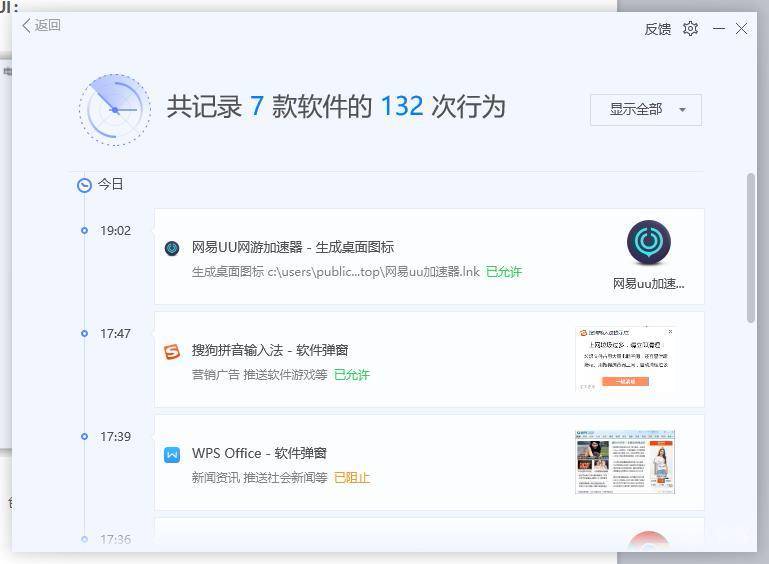
Task: Select the 17:39 timeline marker
Action: coord(84,436)
